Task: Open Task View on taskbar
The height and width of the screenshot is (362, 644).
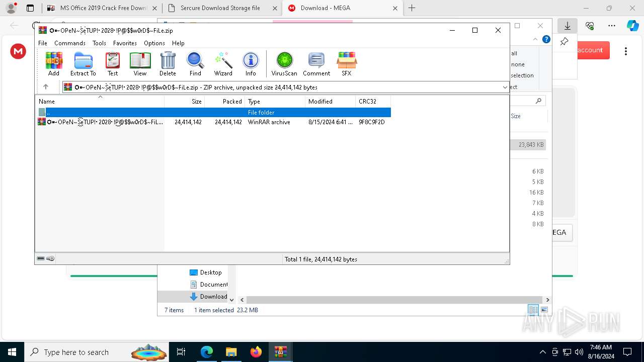Action: (182, 352)
